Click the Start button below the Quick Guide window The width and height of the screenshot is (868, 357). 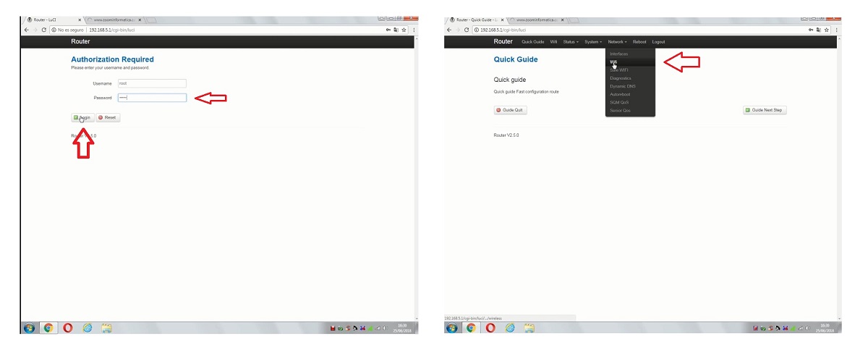[x=451, y=328]
